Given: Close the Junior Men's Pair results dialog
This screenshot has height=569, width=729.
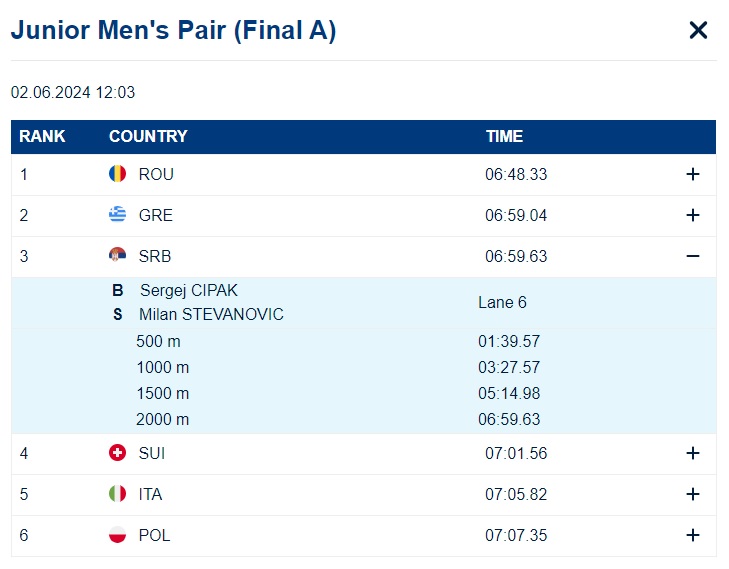Looking at the screenshot, I should (x=698, y=31).
